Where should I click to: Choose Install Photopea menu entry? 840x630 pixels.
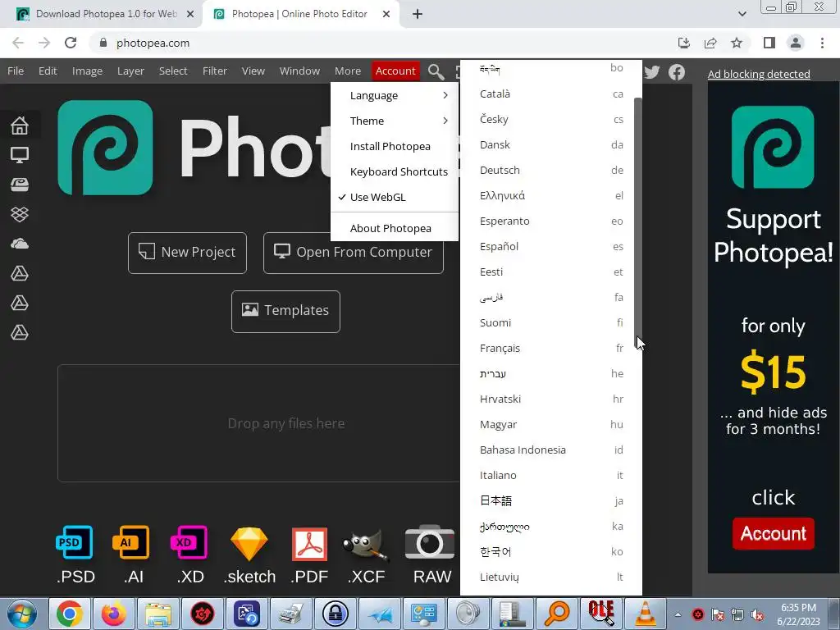pyautogui.click(x=395, y=146)
